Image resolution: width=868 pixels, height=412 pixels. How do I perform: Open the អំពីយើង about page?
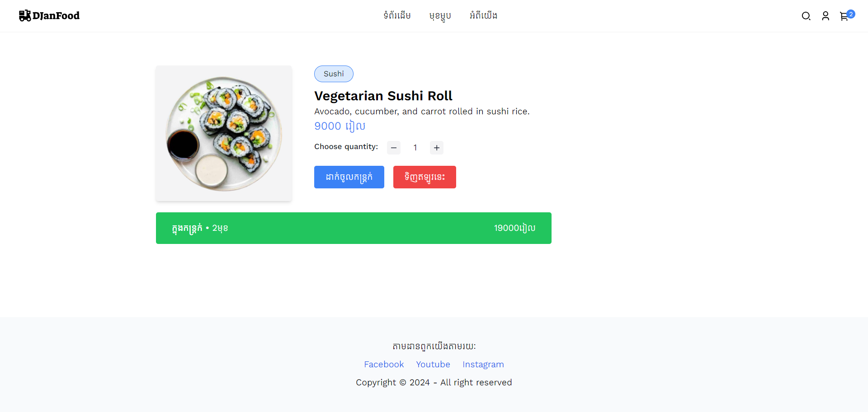click(483, 16)
